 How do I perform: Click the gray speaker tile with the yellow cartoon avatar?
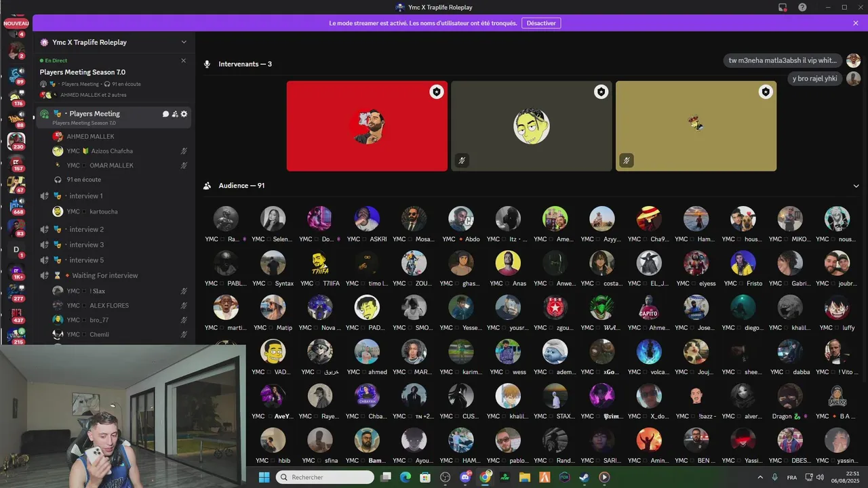click(x=532, y=126)
